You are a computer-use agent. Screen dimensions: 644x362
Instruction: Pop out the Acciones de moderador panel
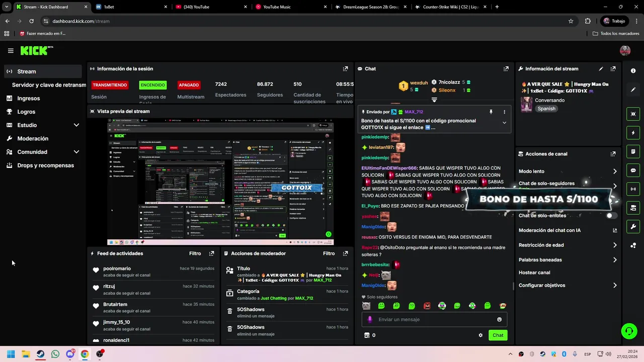(x=345, y=253)
